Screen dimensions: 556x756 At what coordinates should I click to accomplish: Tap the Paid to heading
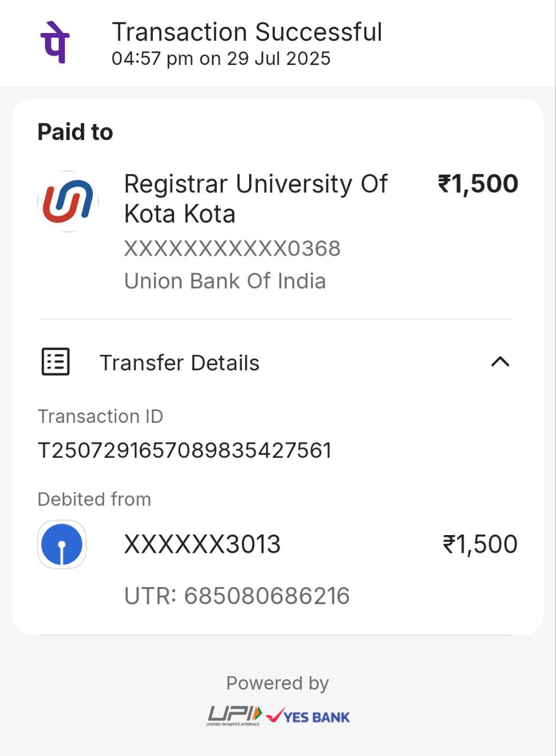click(x=75, y=132)
